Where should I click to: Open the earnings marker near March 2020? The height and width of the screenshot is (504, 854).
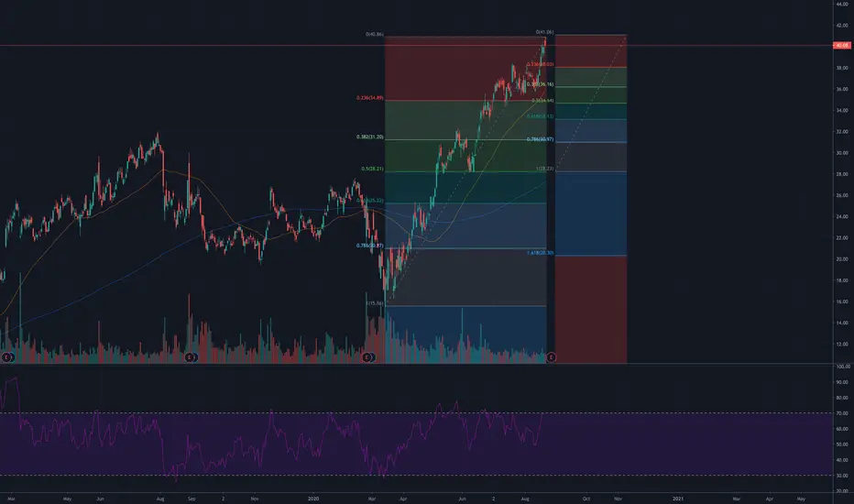tap(367, 357)
